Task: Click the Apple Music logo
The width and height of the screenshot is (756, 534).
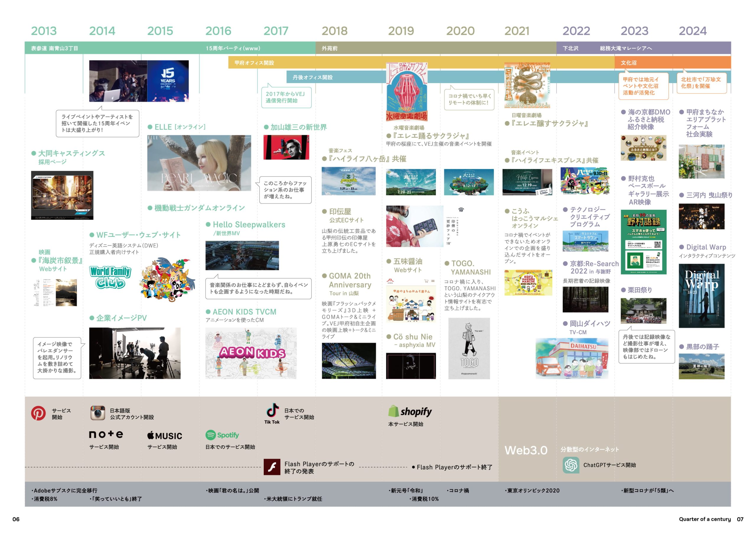Action: tap(164, 436)
